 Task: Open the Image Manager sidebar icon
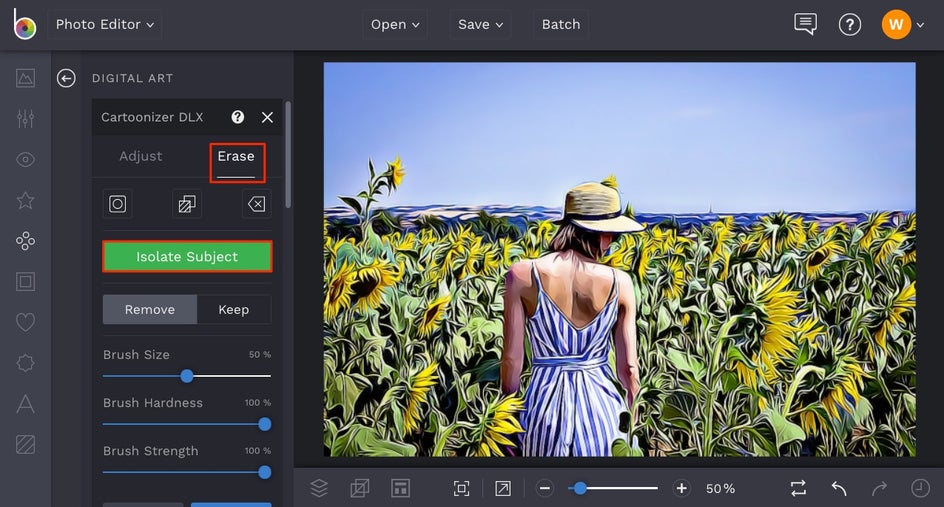pos(25,78)
